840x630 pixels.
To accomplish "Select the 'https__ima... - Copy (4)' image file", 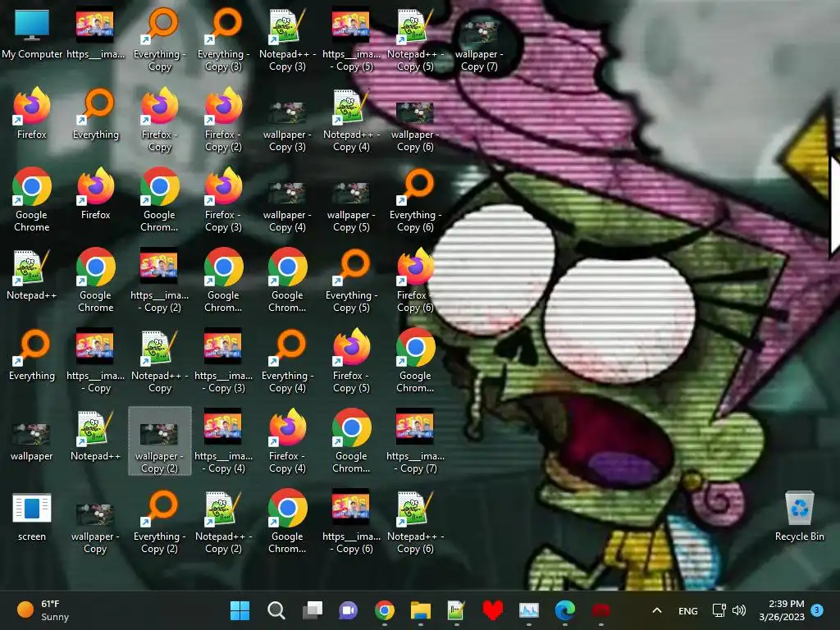I will [x=223, y=441].
